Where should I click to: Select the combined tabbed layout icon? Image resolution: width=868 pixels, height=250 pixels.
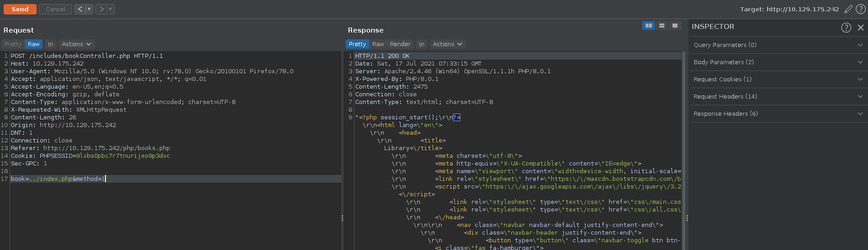pyautogui.click(x=675, y=26)
